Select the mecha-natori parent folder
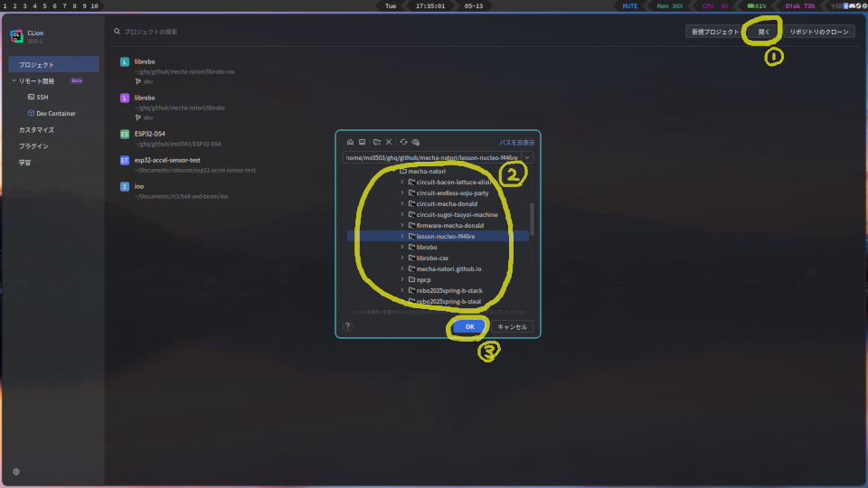This screenshot has height=488, width=868. click(426, 172)
